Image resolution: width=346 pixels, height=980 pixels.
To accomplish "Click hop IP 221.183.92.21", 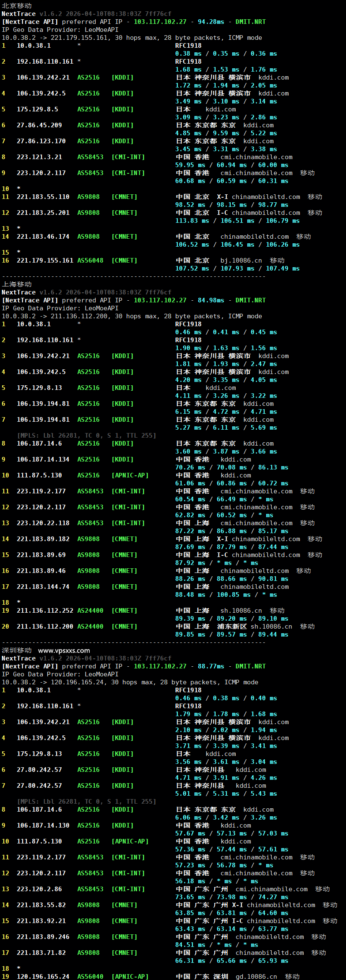I will click(x=41, y=921).
